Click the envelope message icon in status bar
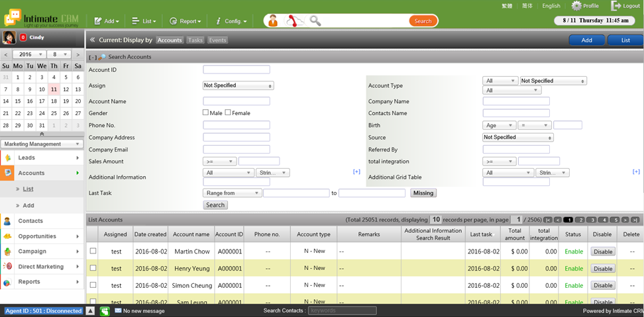The image size is (644, 317). tap(118, 311)
